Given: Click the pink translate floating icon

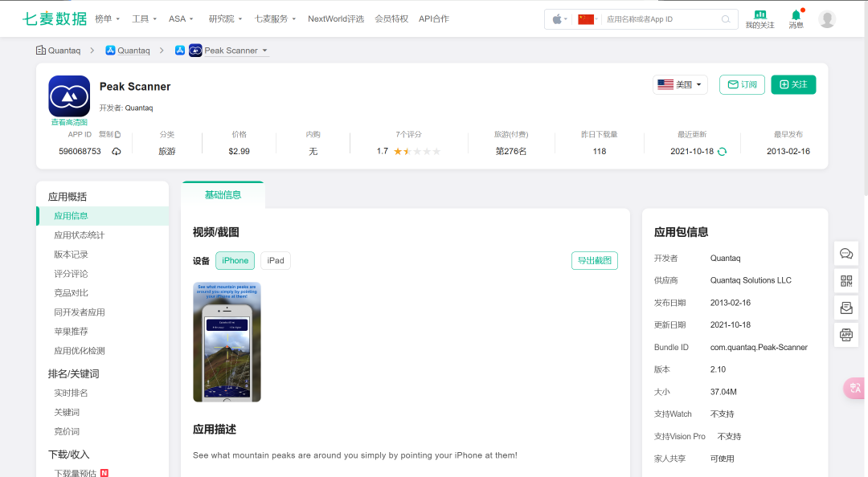Looking at the screenshot, I should [x=854, y=388].
